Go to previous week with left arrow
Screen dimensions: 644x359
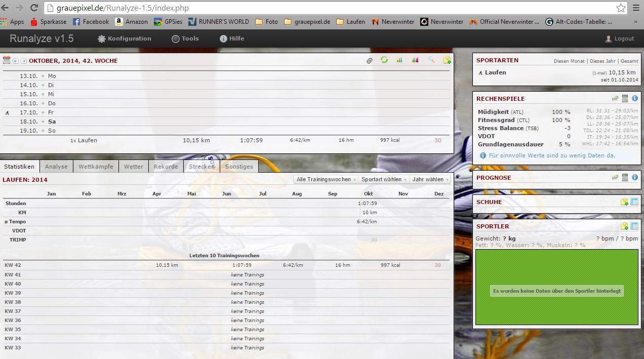16,61
